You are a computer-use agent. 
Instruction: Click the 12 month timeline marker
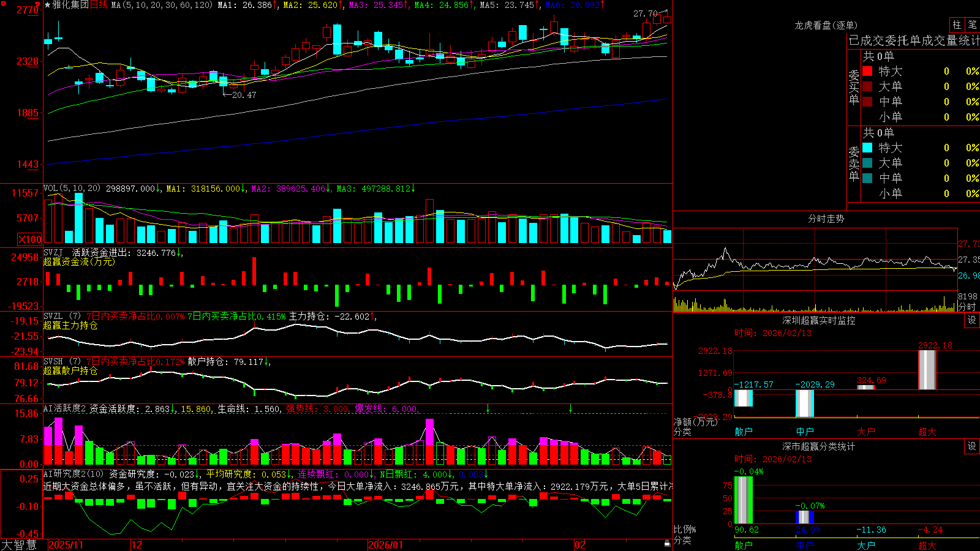pyautogui.click(x=137, y=545)
